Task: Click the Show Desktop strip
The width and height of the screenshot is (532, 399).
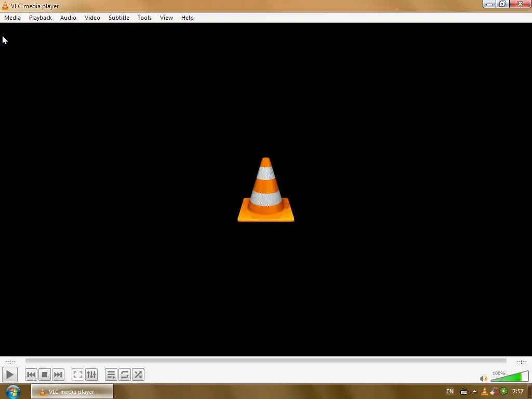Action: point(529,392)
